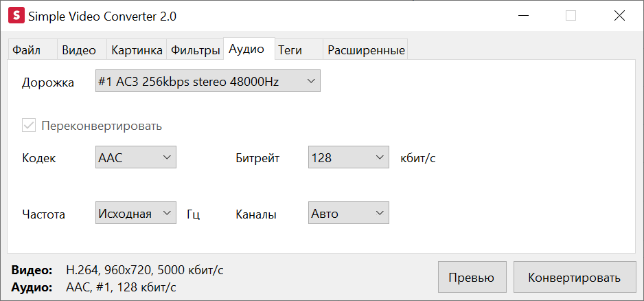Click the Каналы label
The width and height of the screenshot is (644, 301).
tap(256, 214)
